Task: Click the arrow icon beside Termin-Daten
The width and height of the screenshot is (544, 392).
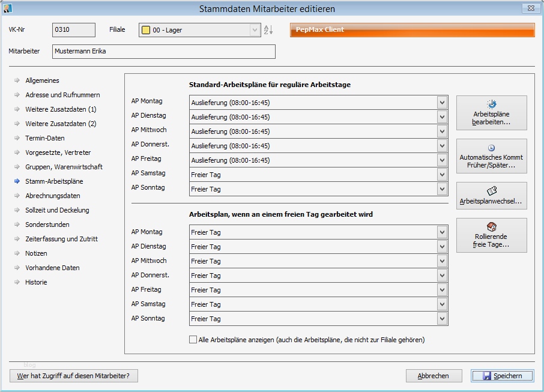Action: coord(17,138)
